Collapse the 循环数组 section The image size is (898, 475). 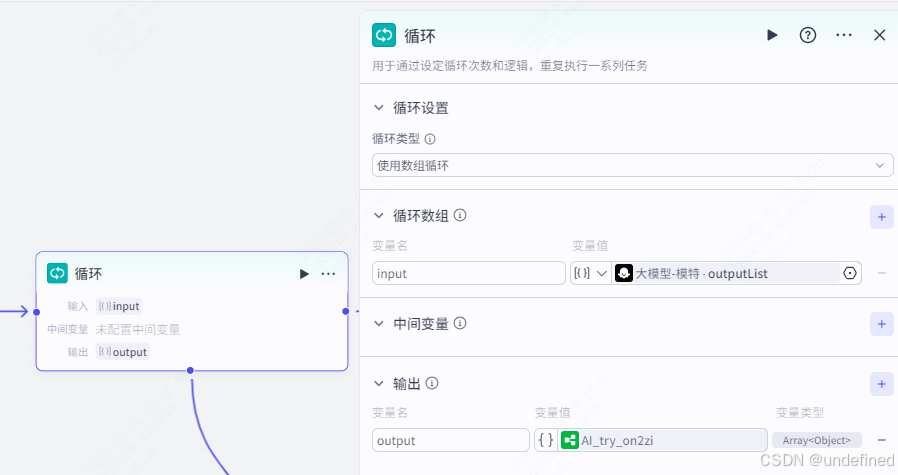379,215
